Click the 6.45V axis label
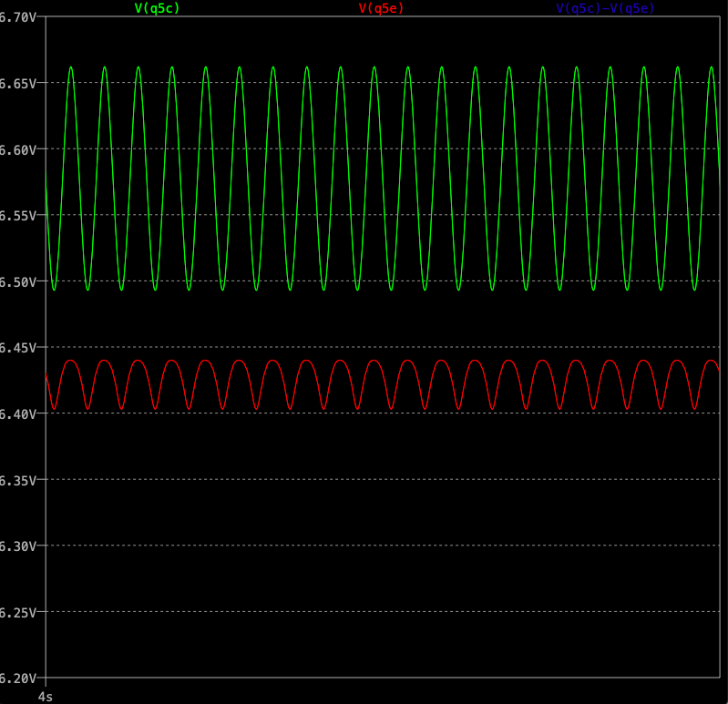This screenshot has height=704, width=728. [x=17, y=348]
